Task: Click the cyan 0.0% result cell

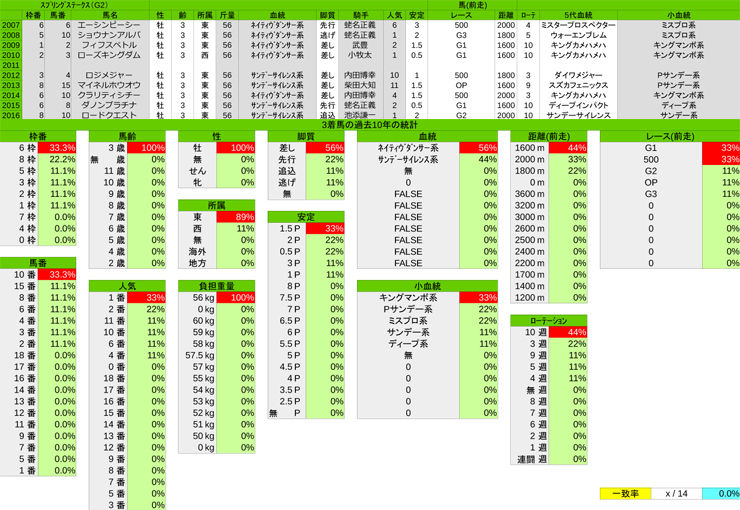Action: (721, 493)
